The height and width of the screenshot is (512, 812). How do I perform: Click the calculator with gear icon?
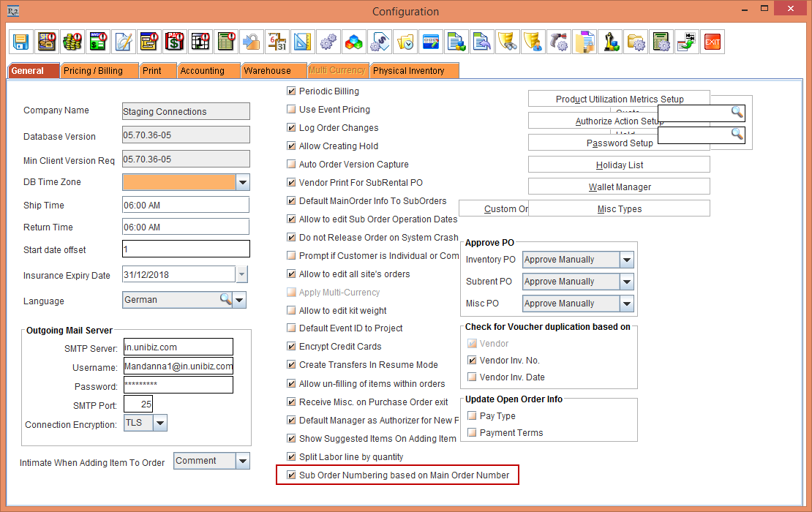(x=661, y=42)
